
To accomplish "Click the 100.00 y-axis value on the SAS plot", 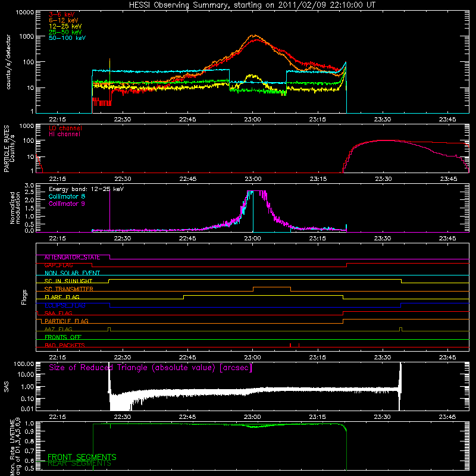I will (x=24, y=364).
